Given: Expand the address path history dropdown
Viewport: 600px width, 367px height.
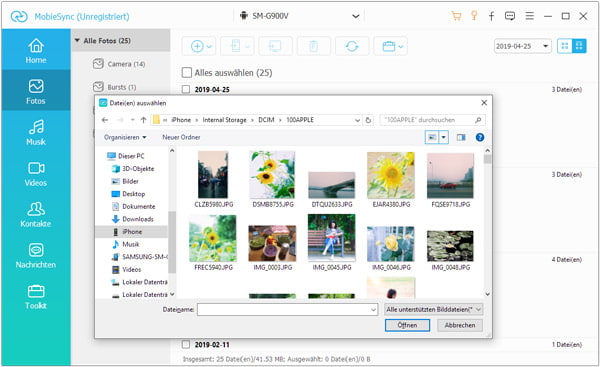Looking at the screenshot, I should 357,120.
